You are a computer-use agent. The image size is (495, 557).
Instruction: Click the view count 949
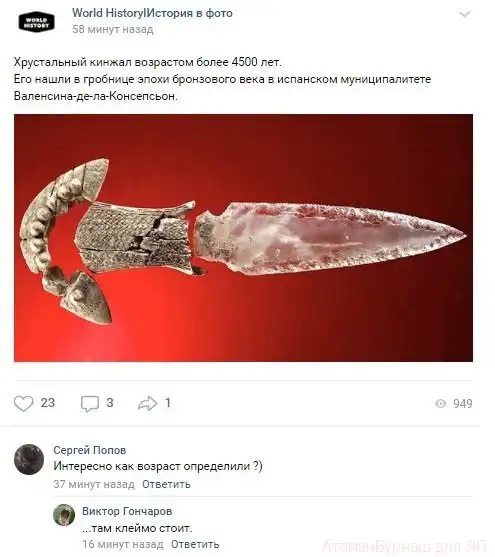[463, 404]
